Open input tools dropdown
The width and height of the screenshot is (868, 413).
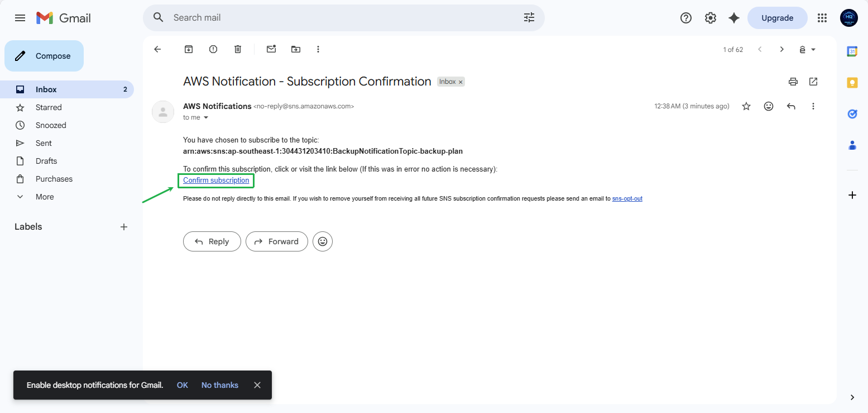[x=807, y=49]
